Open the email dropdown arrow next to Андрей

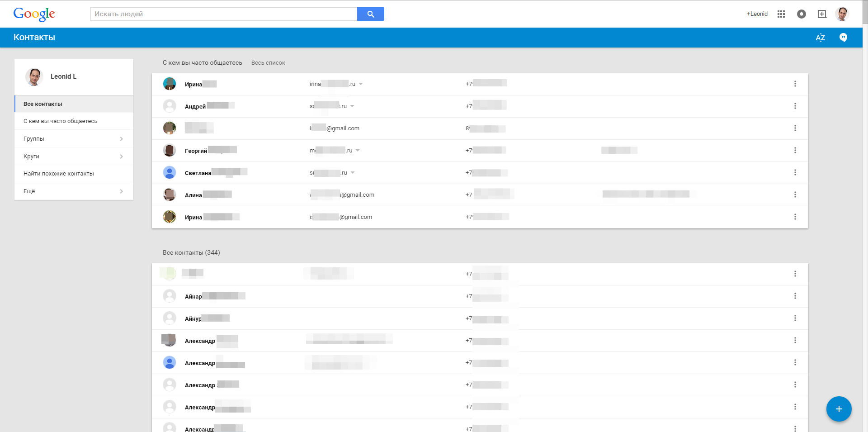352,106
